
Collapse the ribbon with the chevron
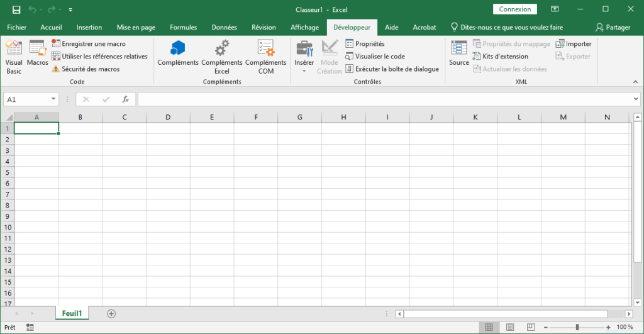tap(635, 82)
